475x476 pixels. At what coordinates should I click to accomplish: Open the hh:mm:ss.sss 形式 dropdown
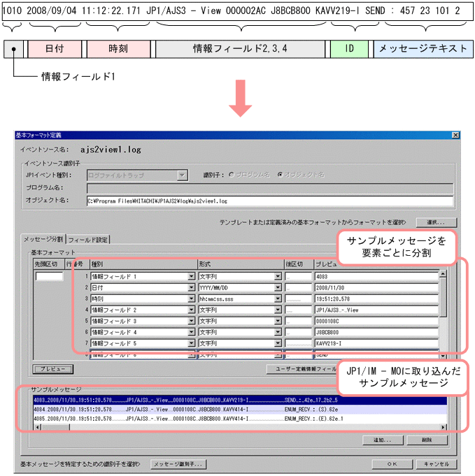click(278, 298)
